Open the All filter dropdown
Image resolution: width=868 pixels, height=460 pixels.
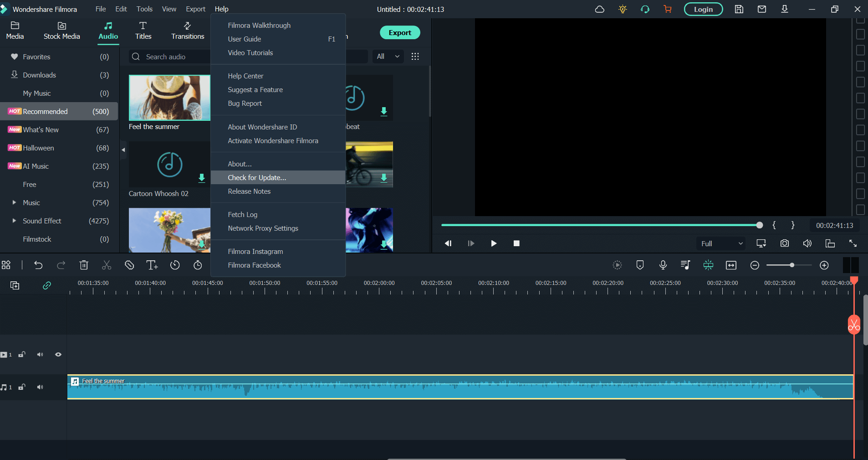point(388,57)
